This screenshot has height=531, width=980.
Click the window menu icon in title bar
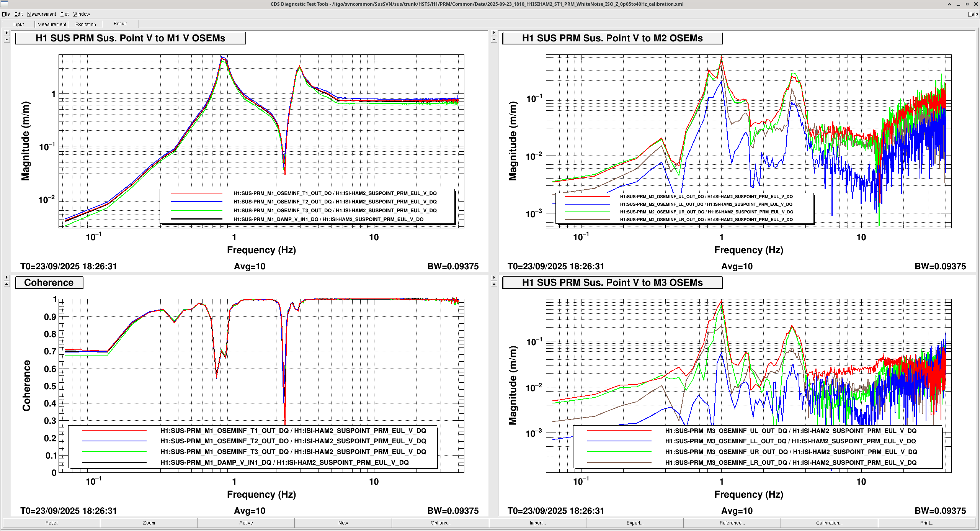coord(4,4)
